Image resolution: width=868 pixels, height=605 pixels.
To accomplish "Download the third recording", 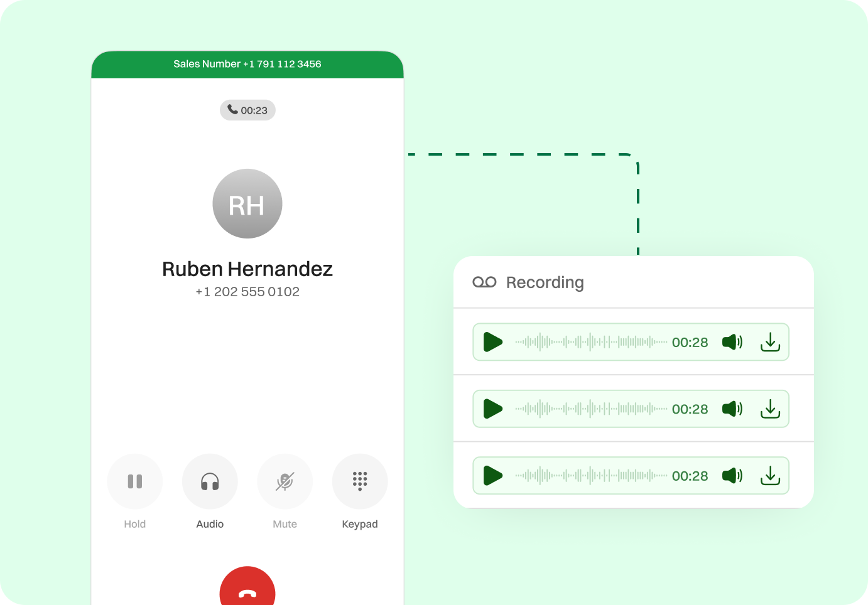I will [770, 476].
